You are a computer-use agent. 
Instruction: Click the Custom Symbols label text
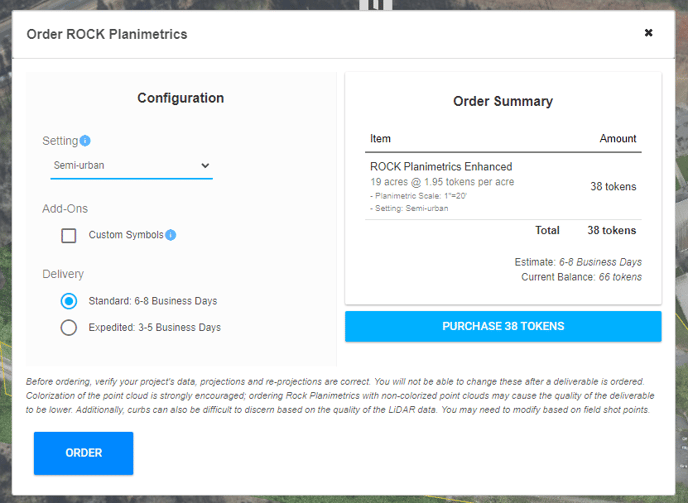pyautogui.click(x=126, y=235)
